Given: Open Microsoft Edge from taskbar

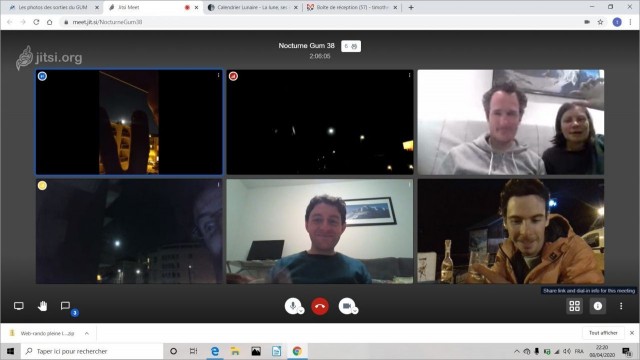Looking at the screenshot, I should pos(215,351).
